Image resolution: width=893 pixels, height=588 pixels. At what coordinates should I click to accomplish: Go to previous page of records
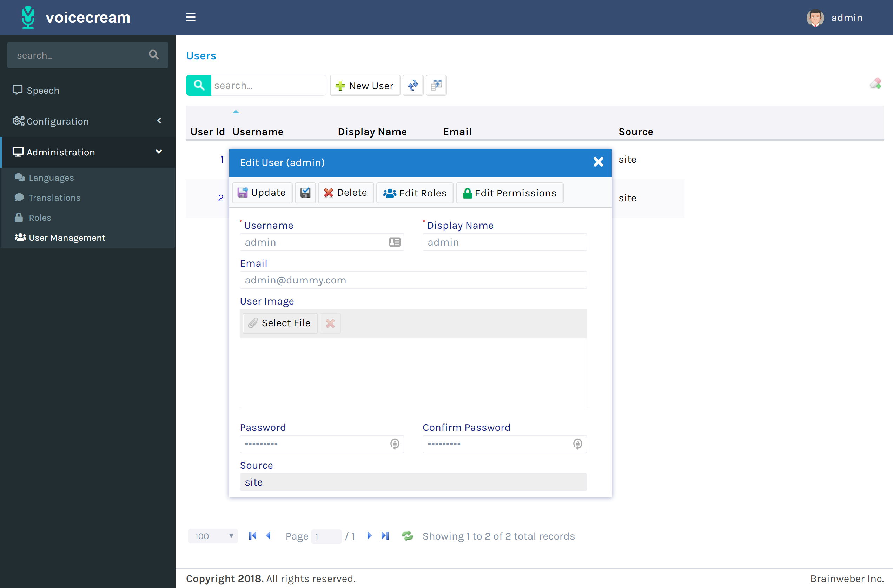point(268,536)
